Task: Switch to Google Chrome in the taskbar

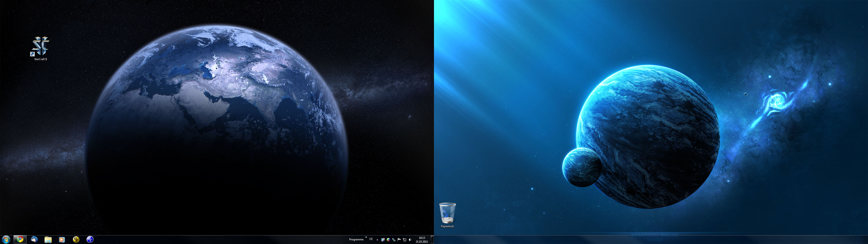Action: [20, 240]
